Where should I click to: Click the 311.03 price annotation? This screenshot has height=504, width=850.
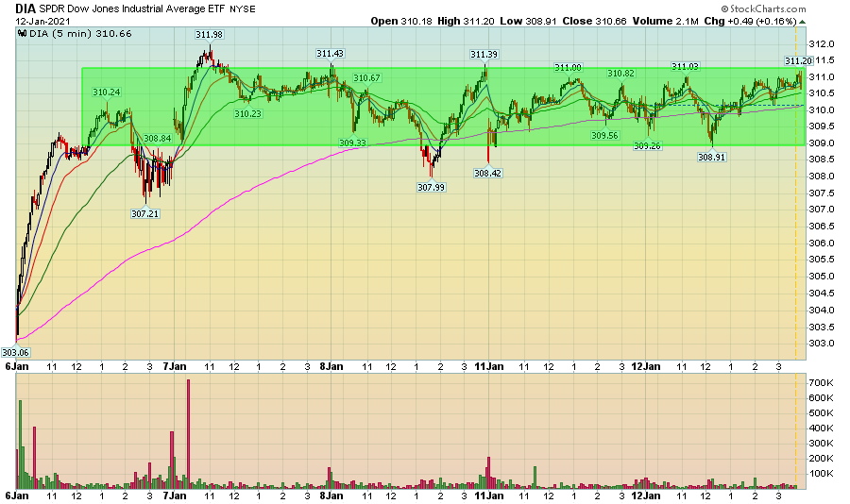[x=686, y=67]
